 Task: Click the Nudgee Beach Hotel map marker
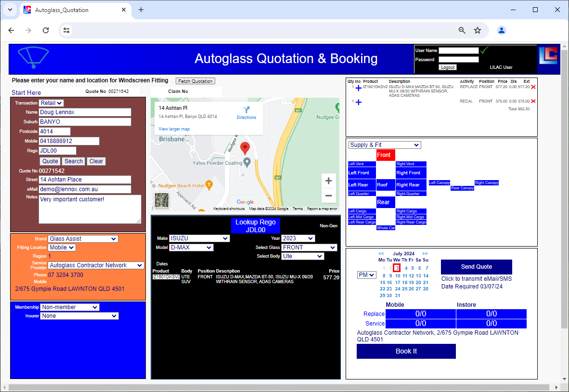point(209,185)
